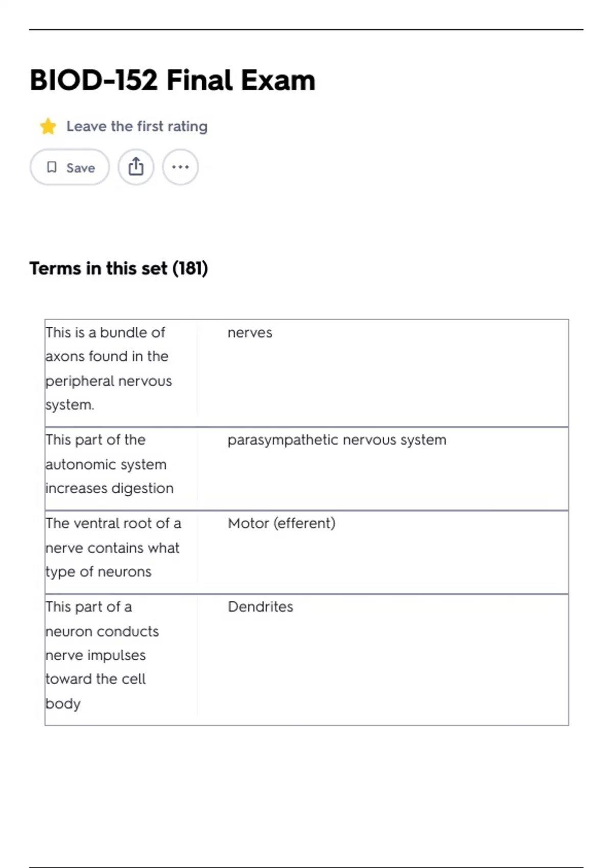
Task: Click the yellow star rating icon
Action: pyautogui.click(x=48, y=126)
